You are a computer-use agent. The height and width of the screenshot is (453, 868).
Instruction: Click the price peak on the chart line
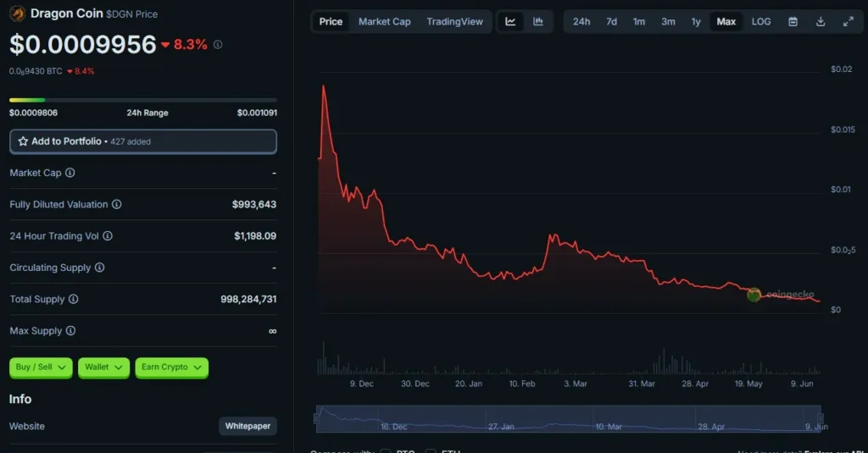click(x=323, y=86)
